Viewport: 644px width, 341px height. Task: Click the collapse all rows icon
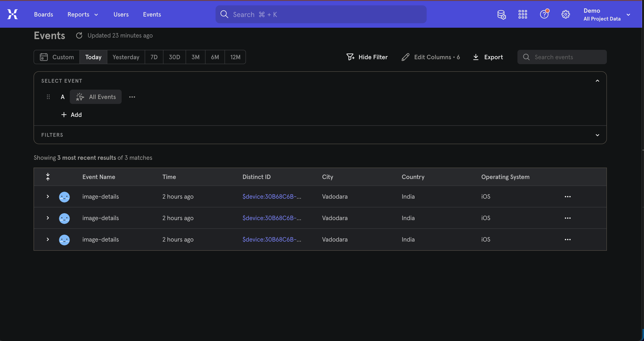(48, 177)
